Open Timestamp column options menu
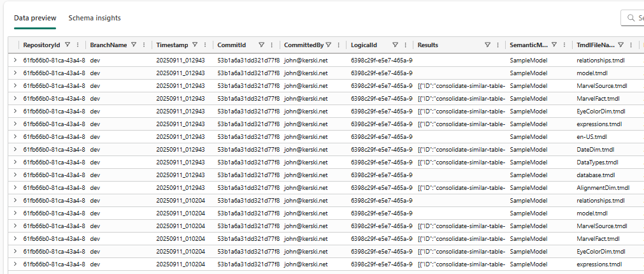Image resolution: width=644 pixels, height=274 pixels. coord(205,45)
